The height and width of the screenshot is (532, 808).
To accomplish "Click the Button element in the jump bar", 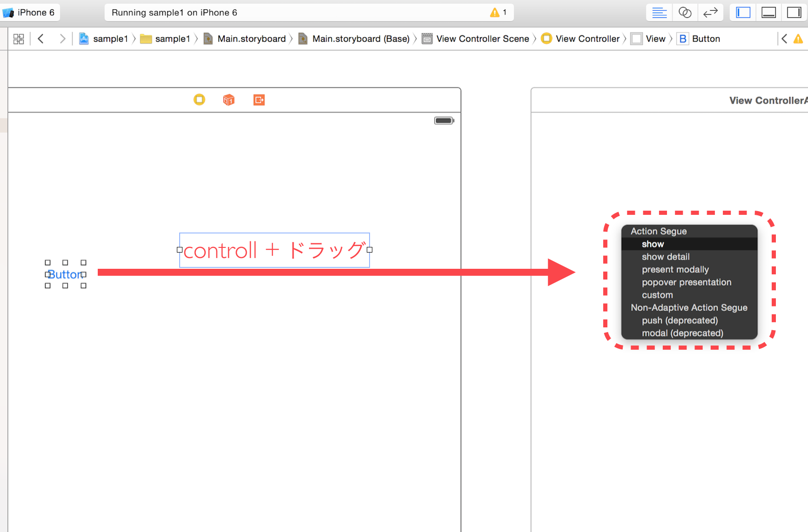I will click(705, 39).
